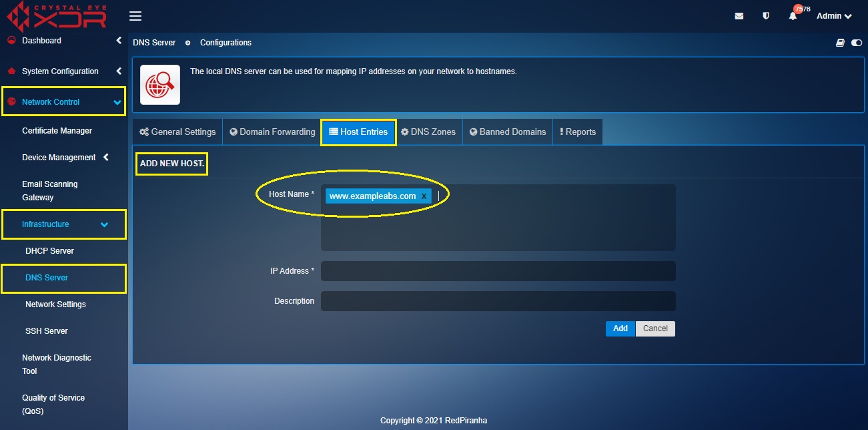
Task: Open the Banned Domains tab
Action: coord(508,132)
